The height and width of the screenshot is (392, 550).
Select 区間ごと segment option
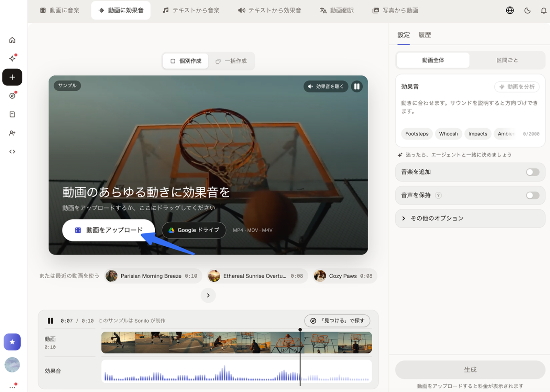pos(507,60)
